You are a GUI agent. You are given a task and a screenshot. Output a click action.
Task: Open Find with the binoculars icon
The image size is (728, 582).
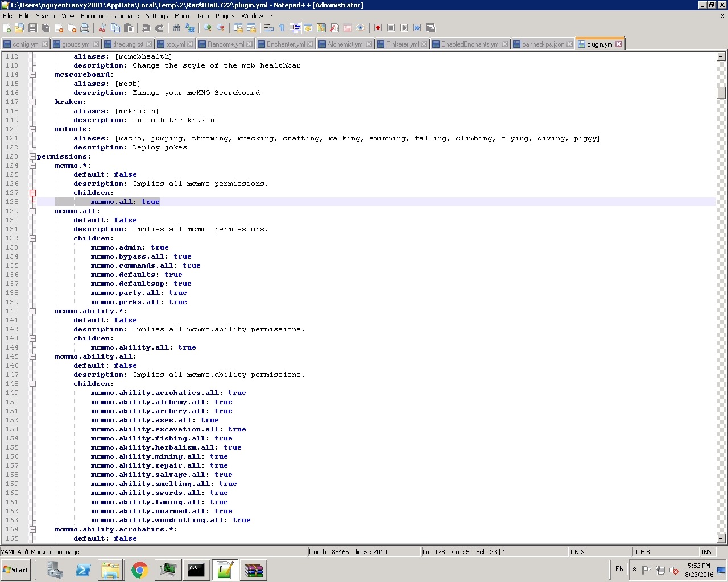(x=176, y=28)
